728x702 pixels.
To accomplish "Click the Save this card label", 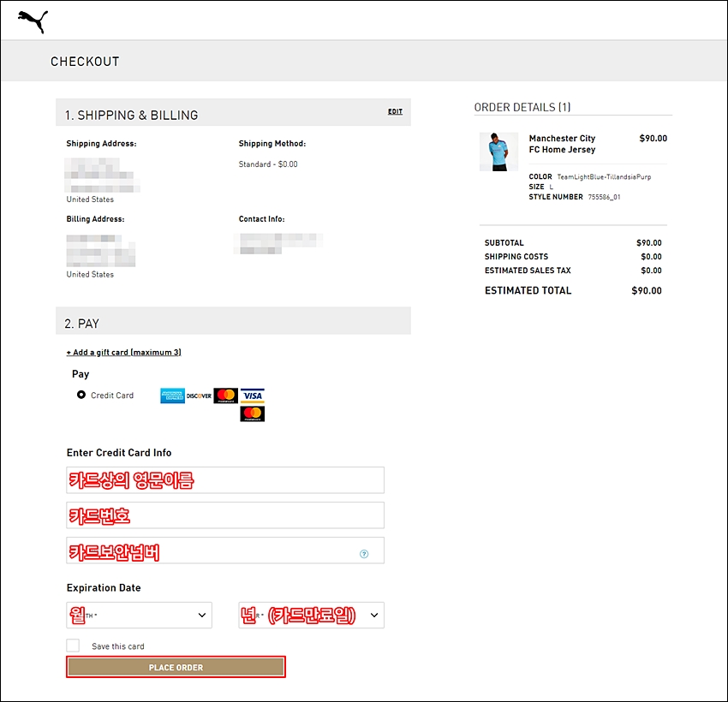I will pyautogui.click(x=118, y=646).
